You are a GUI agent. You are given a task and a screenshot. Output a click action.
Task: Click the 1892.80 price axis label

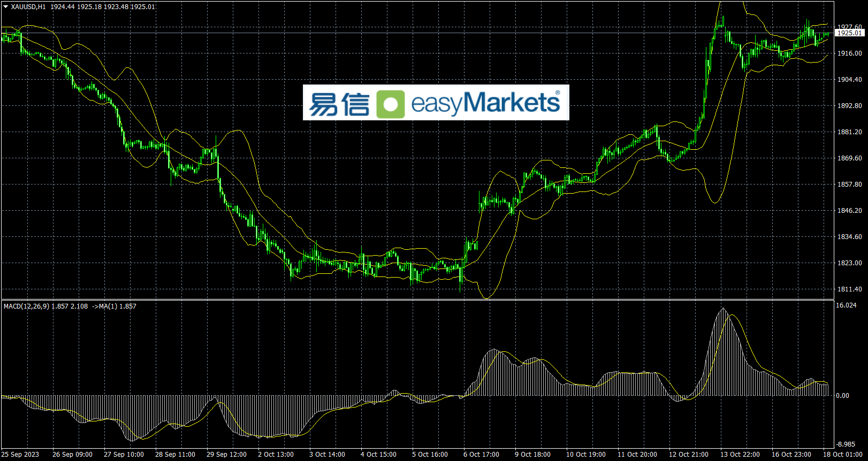pyautogui.click(x=850, y=106)
